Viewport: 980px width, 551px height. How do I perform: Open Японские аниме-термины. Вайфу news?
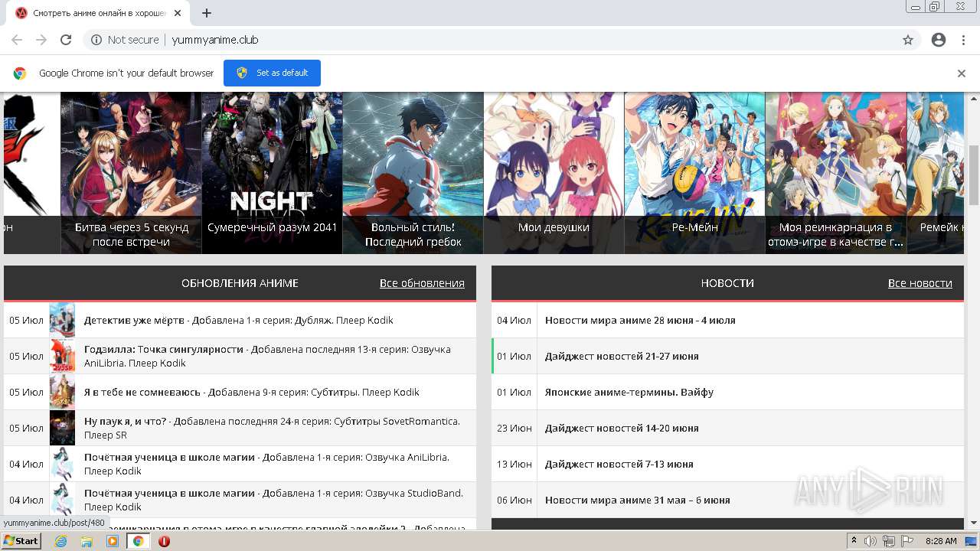[x=629, y=392]
